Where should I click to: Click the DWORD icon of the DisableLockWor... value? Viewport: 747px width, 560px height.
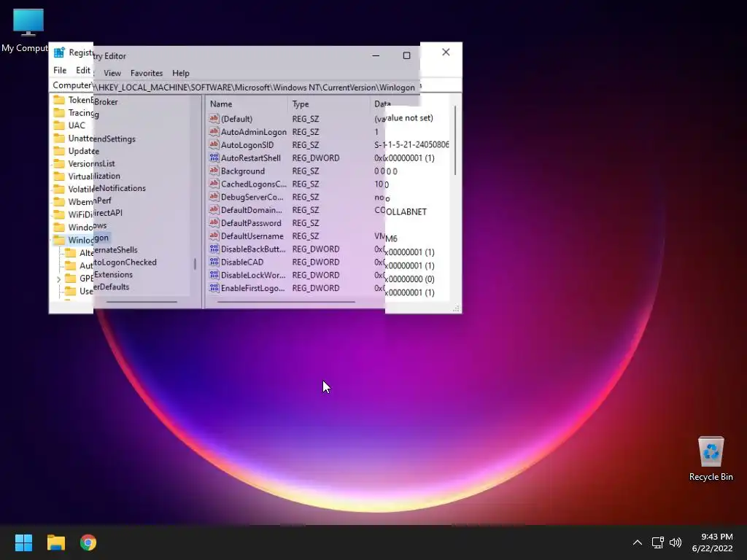(x=214, y=275)
